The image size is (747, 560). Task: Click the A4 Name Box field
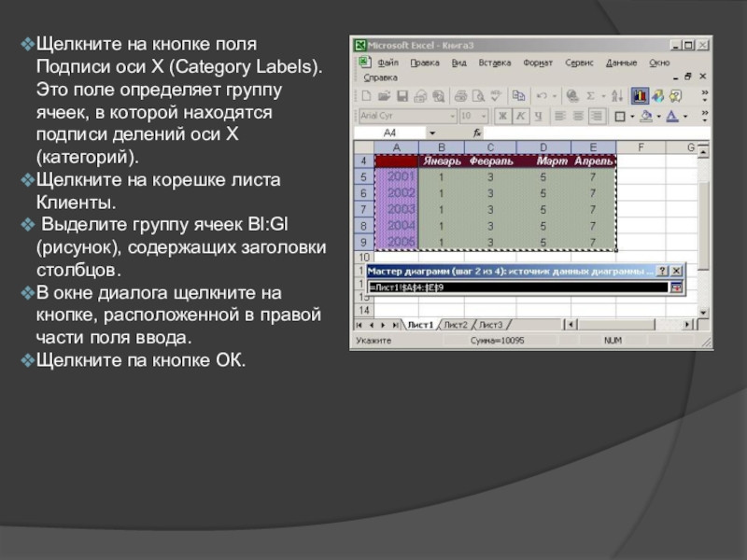click(x=390, y=133)
